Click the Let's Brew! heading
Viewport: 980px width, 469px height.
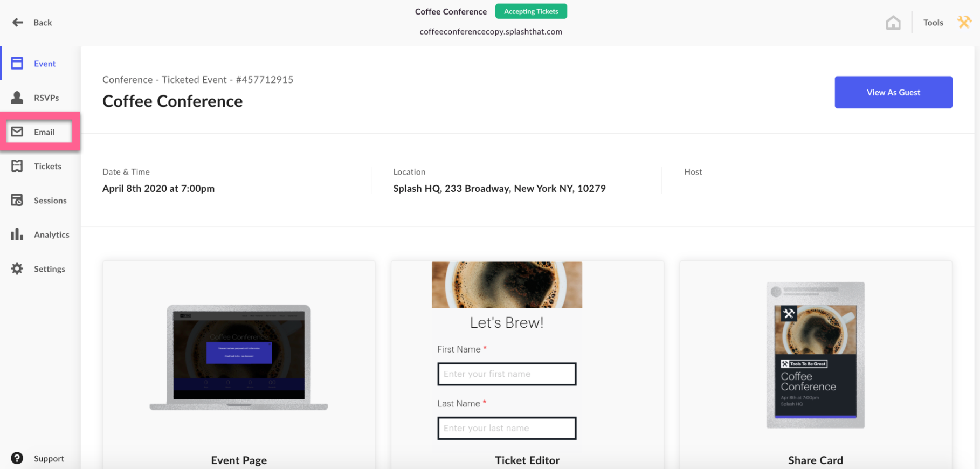coord(507,322)
